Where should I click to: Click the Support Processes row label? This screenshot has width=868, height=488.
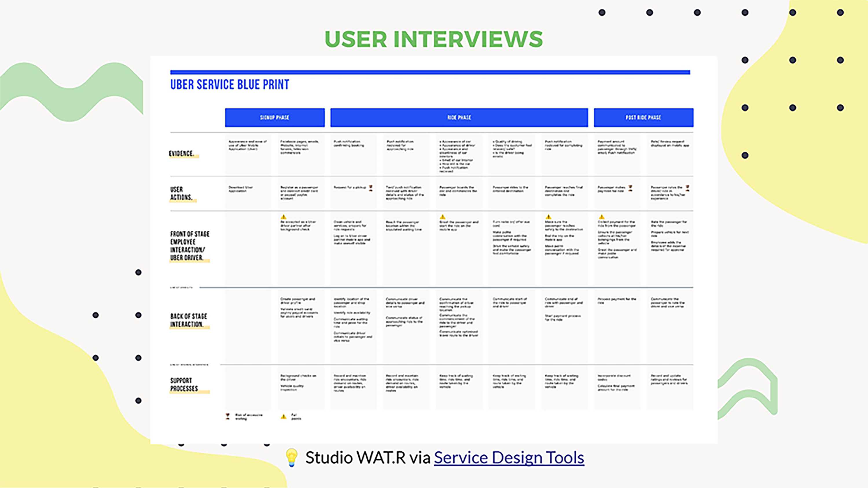(184, 384)
